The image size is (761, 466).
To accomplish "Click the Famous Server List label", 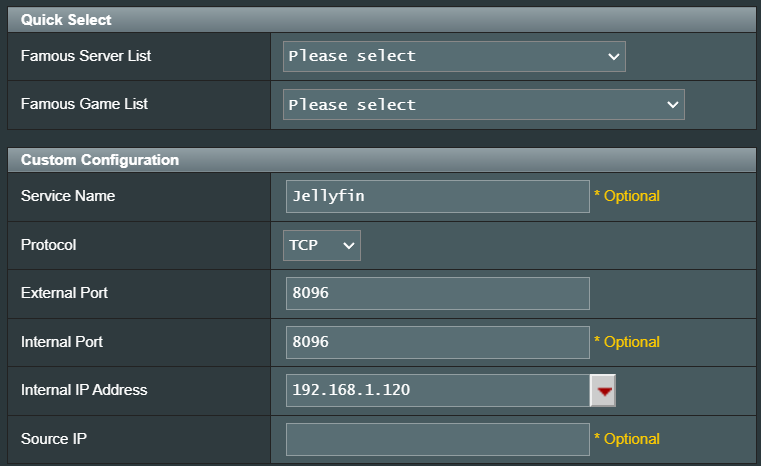I will pyautogui.click(x=86, y=56).
